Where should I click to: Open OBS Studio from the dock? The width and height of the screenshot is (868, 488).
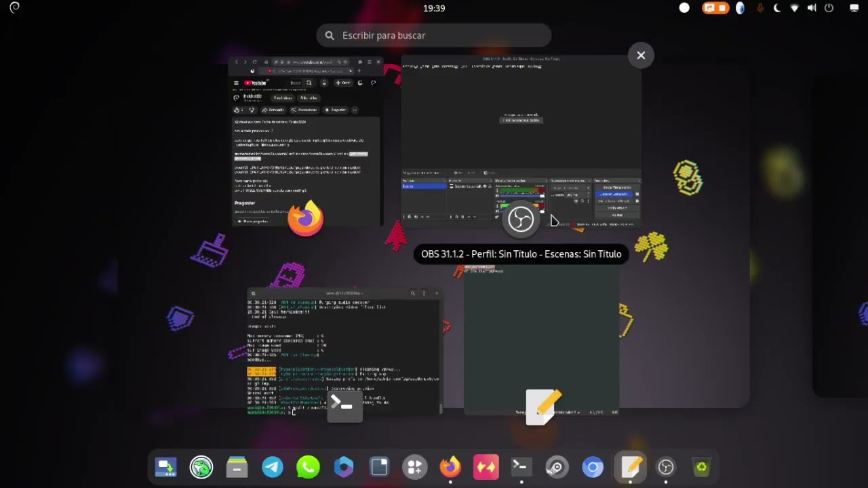click(666, 467)
